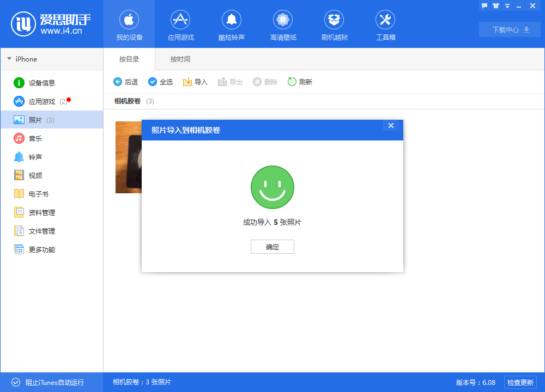Open 高清壁纸 wallpaper section
This screenshot has width=545, height=392.
[x=283, y=21]
